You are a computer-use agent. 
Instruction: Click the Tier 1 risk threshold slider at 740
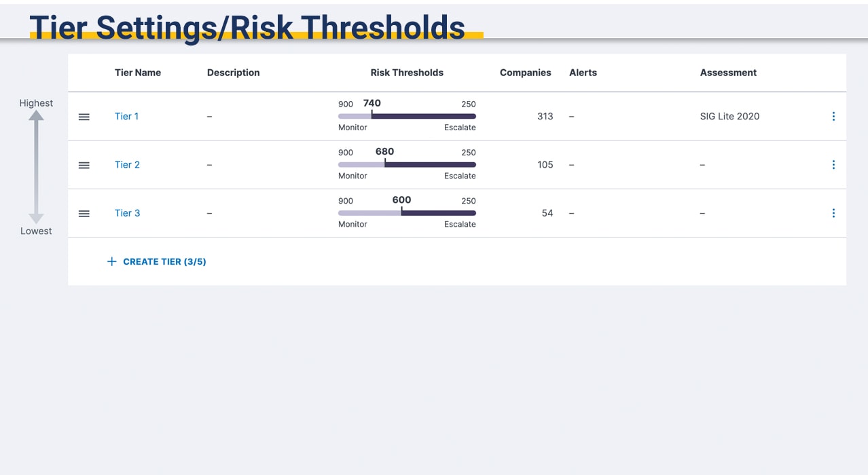point(372,116)
